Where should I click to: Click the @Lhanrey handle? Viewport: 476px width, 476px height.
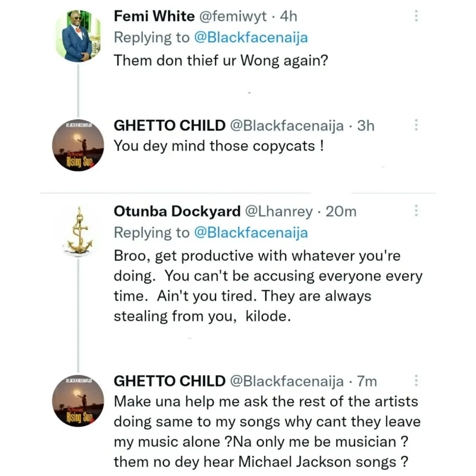coord(279,211)
